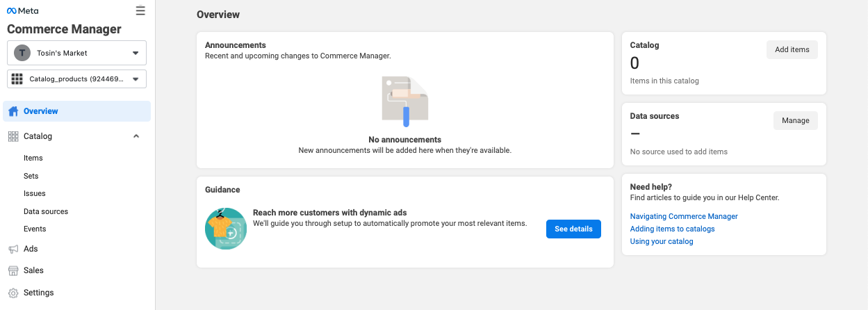Open Sets under Catalog
This screenshot has height=310, width=868.
[x=31, y=176]
